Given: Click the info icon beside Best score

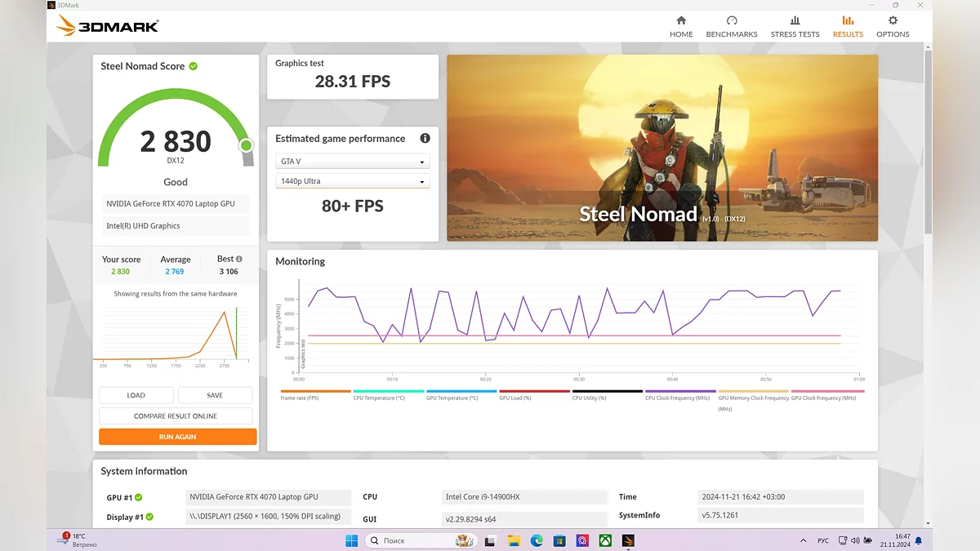Looking at the screenshot, I should pos(239,259).
